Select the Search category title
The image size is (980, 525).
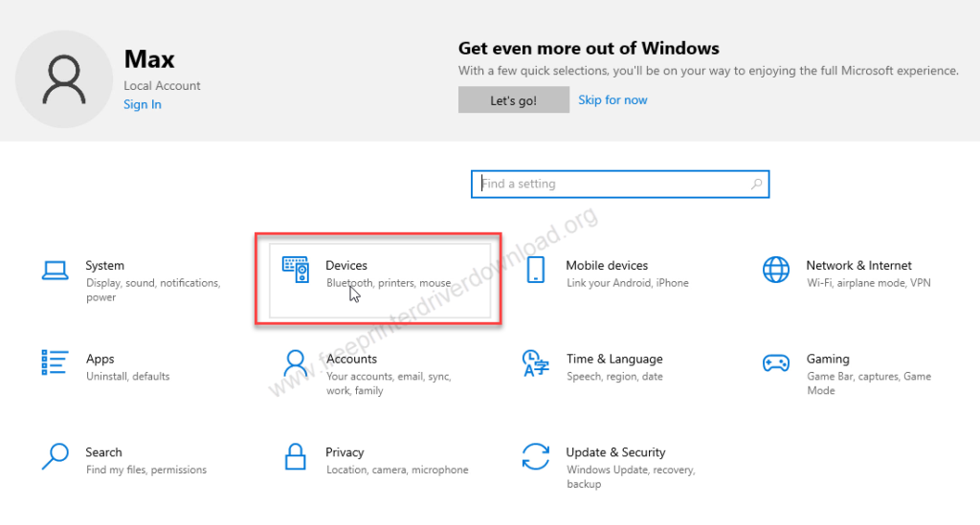tap(103, 452)
